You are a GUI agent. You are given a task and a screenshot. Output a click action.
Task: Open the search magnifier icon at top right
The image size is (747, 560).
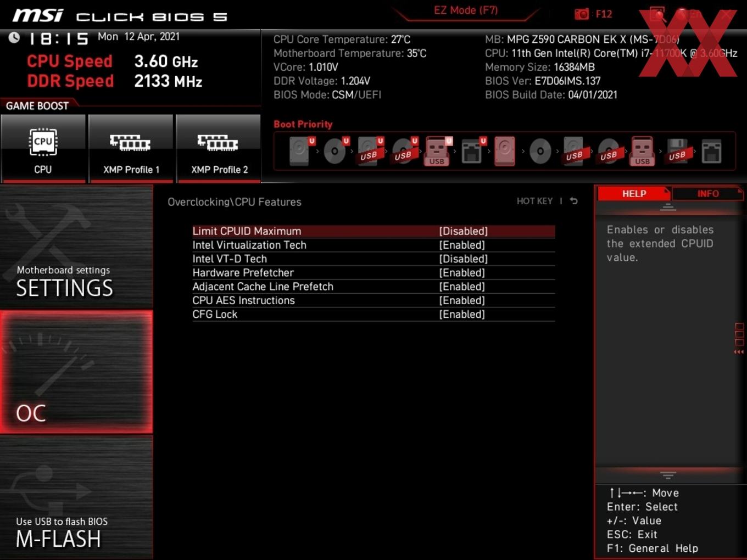click(x=657, y=14)
